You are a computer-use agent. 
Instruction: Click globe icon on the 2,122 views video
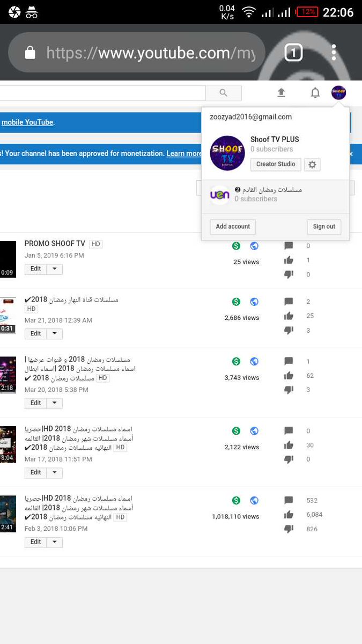pyautogui.click(x=254, y=431)
